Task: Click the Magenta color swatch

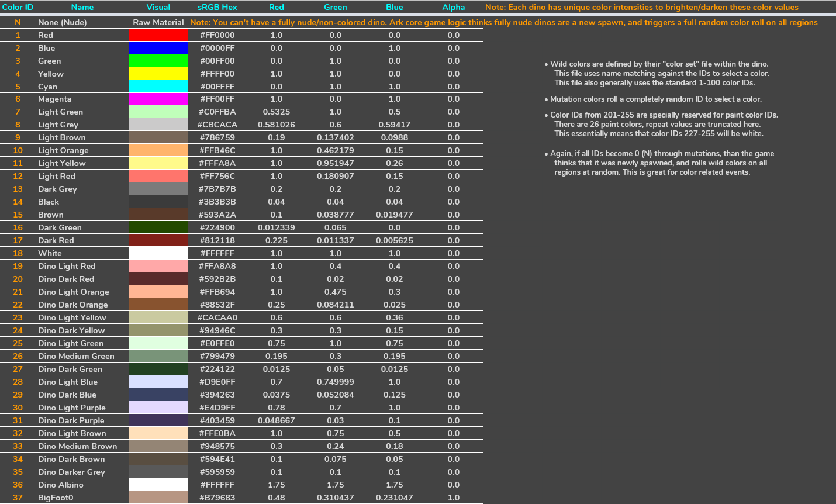Action: (x=158, y=99)
